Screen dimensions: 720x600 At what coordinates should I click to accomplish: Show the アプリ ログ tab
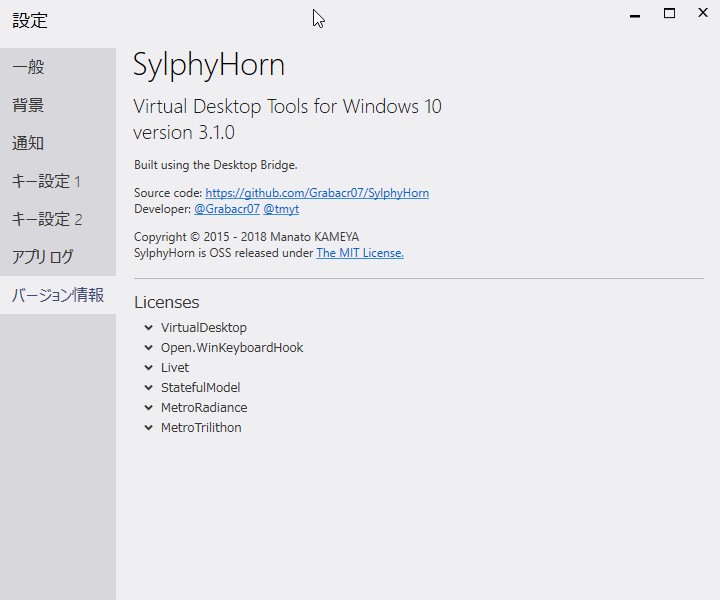58,257
